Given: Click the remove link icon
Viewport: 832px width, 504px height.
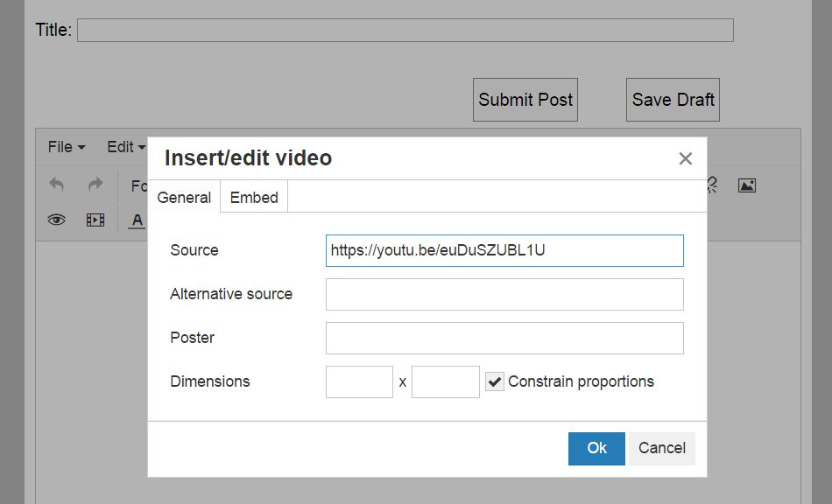Looking at the screenshot, I should tap(713, 185).
